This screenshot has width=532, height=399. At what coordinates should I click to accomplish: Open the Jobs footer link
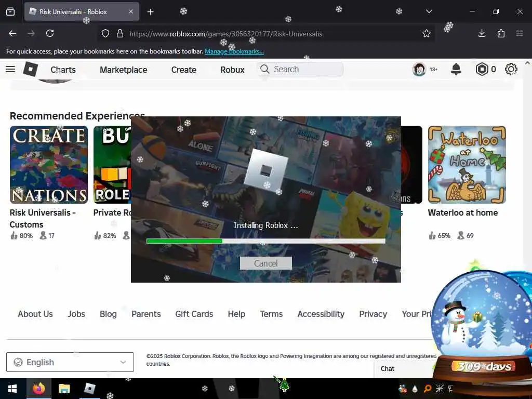76,314
